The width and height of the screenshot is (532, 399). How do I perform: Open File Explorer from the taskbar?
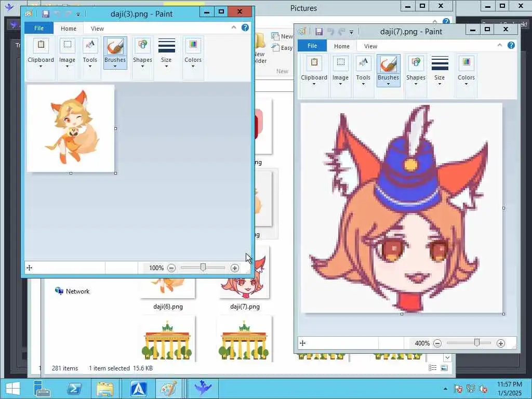point(105,389)
